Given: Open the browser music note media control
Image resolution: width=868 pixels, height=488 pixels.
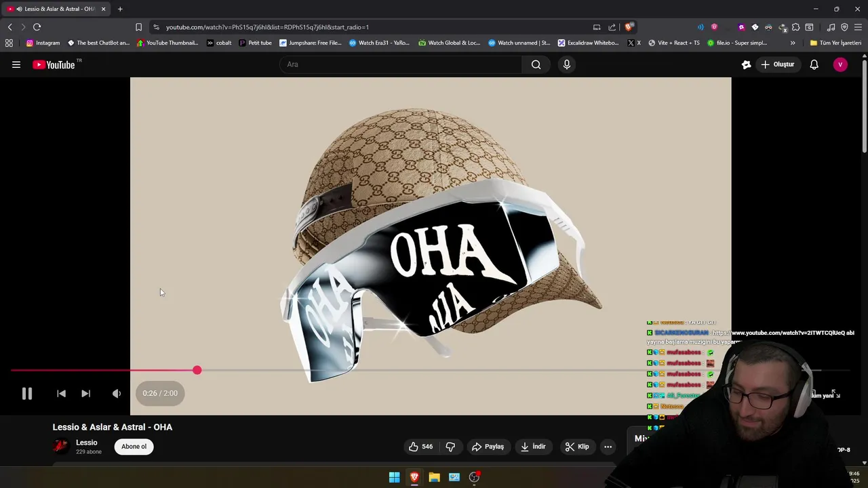Looking at the screenshot, I should [x=831, y=27].
